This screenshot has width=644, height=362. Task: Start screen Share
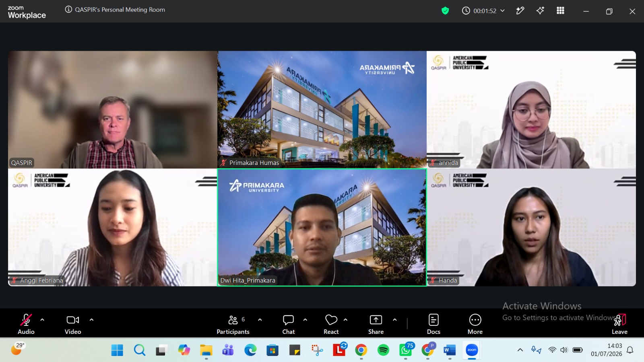click(376, 324)
